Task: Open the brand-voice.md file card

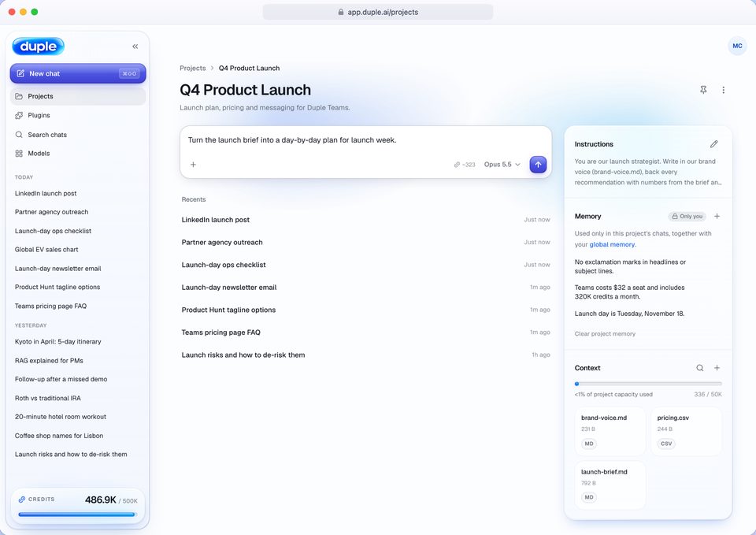Action: tap(610, 431)
